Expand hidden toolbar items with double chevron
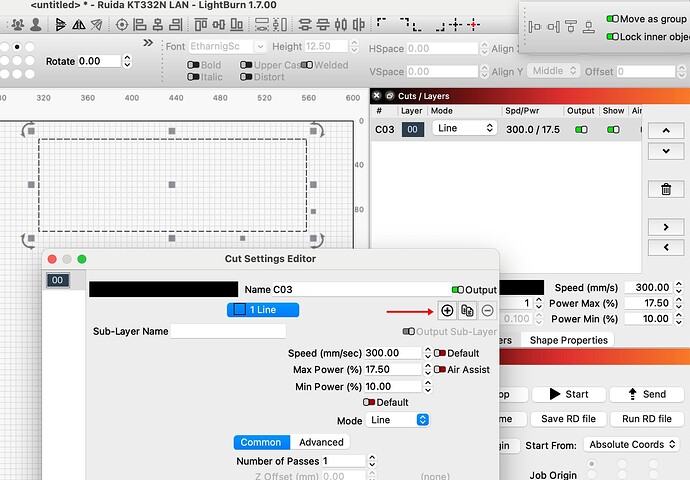This screenshot has width=690, height=480. [x=148, y=43]
